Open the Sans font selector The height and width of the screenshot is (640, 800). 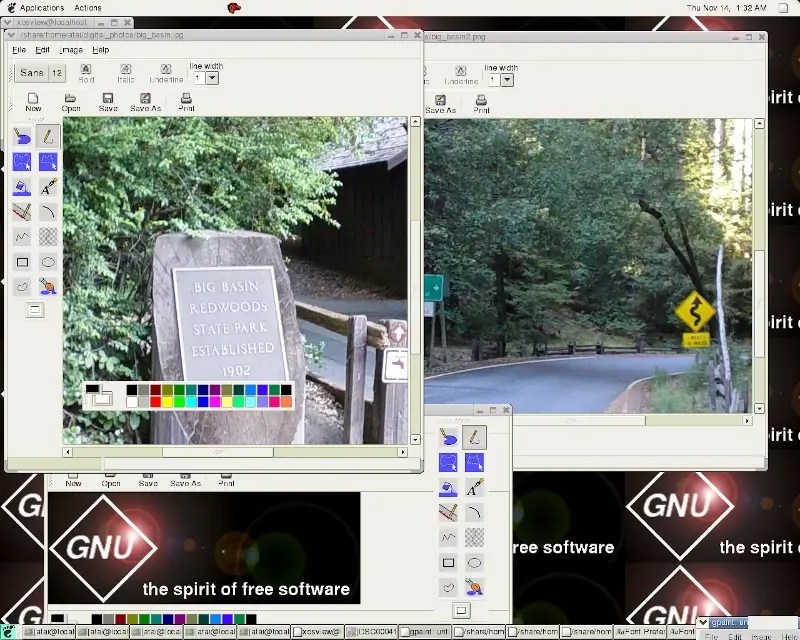coord(33,72)
